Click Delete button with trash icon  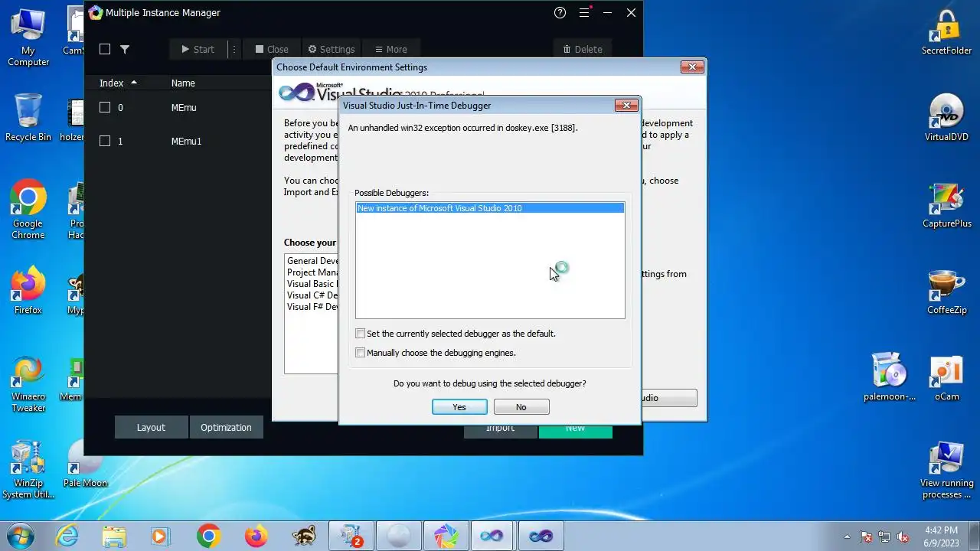583,49
